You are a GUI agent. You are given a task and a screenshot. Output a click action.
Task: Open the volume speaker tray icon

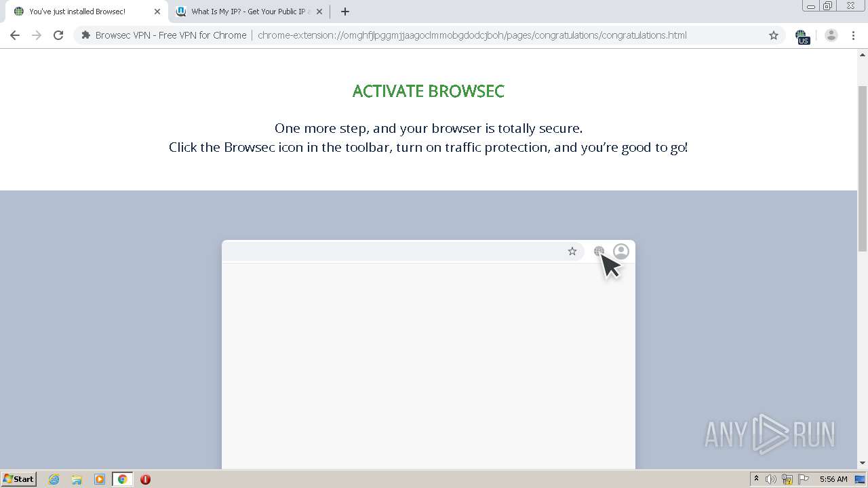point(771,479)
